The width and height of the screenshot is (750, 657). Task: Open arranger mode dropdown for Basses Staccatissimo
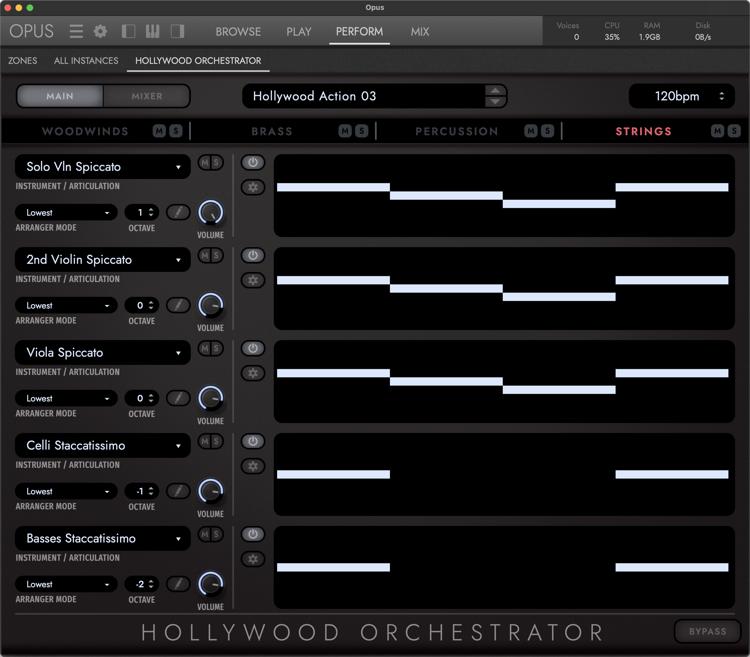66,584
